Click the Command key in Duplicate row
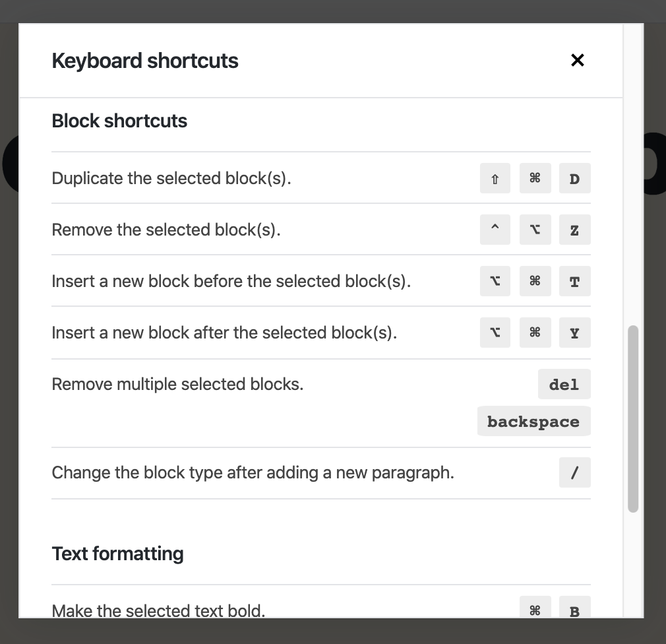This screenshot has height=644, width=666. click(x=535, y=179)
